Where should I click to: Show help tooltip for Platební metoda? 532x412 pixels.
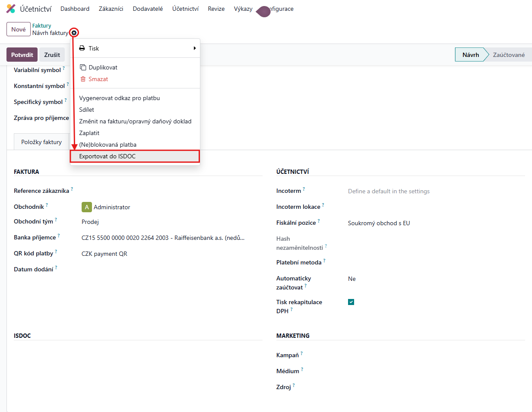point(324,261)
